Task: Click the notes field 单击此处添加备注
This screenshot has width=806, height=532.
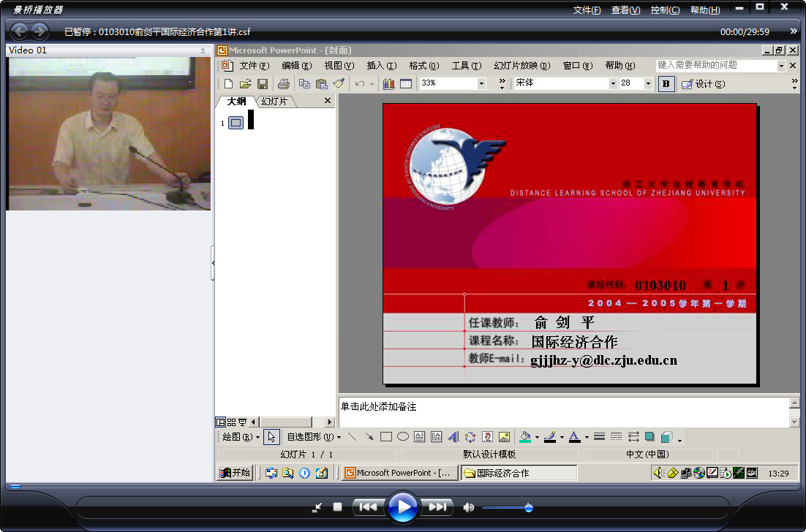Action: (564, 411)
